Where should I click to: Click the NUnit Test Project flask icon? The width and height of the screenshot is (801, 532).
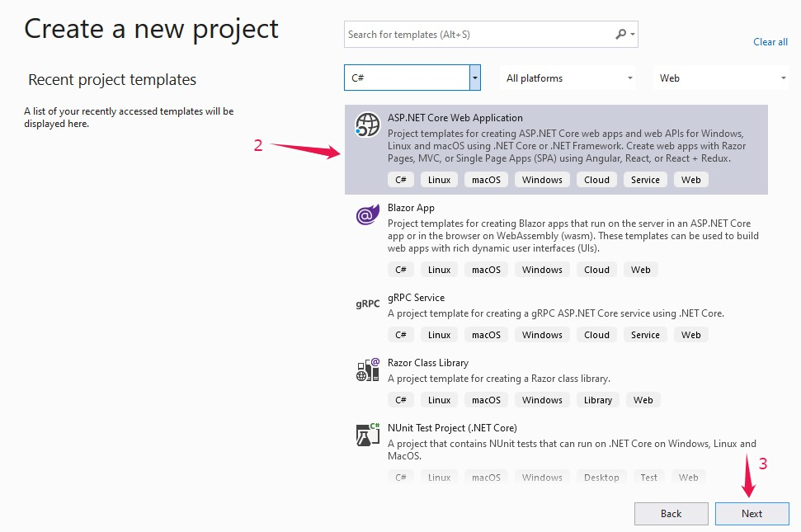pos(368,435)
